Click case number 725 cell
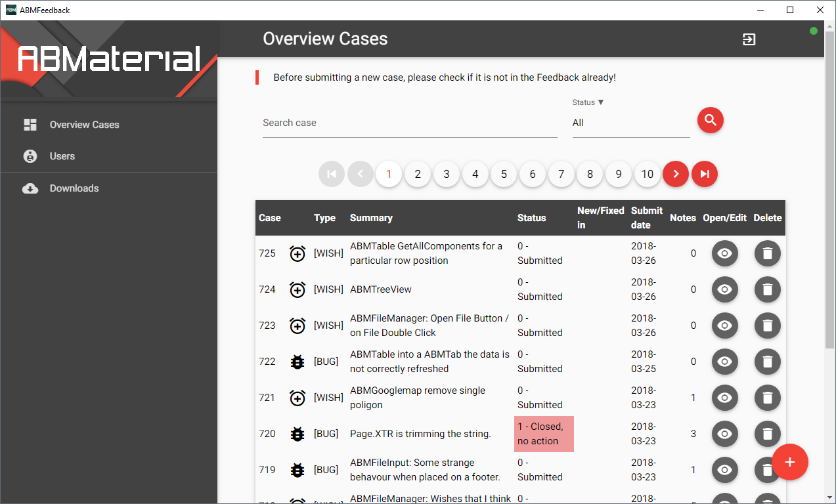 pyautogui.click(x=267, y=253)
